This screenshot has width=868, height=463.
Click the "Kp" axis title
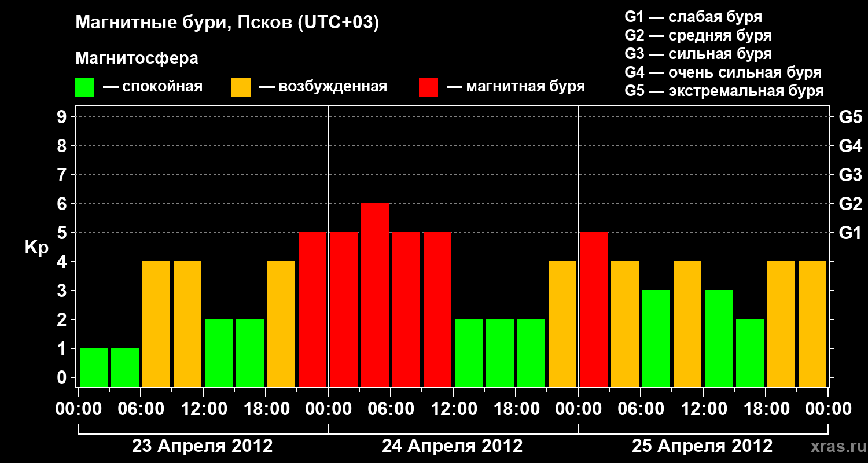click(37, 248)
